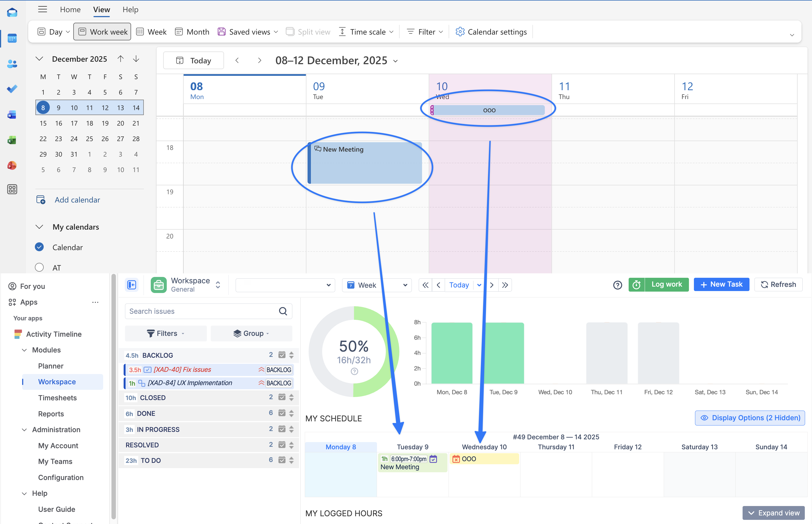Click the help question mark icon
The width and height of the screenshot is (812, 524).
tap(618, 285)
